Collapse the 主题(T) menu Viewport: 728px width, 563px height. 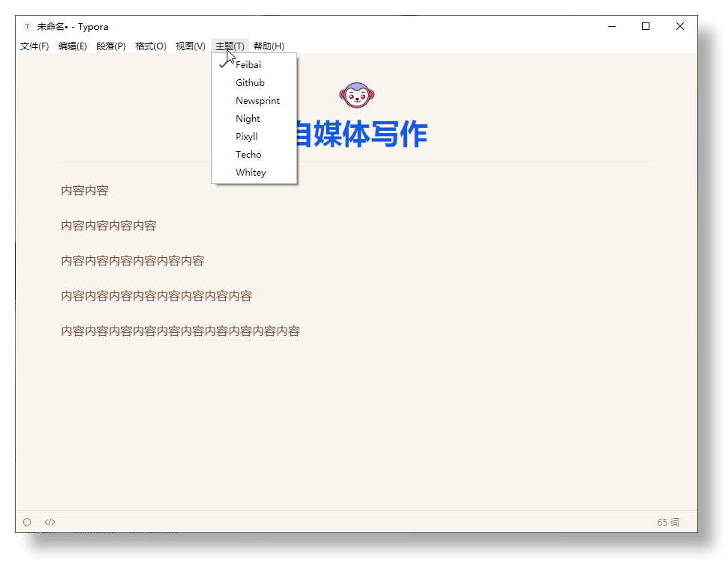click(230, 46)
